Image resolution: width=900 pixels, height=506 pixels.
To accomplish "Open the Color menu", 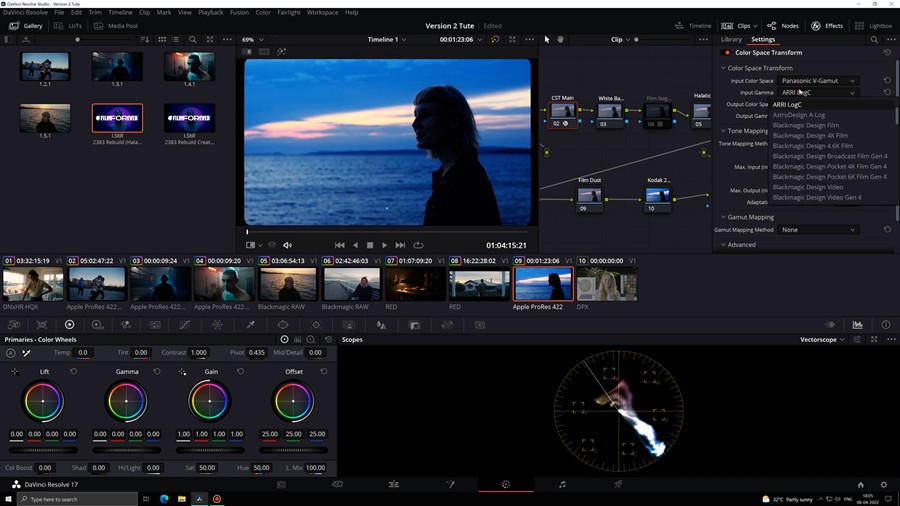I will pos(263,12).
